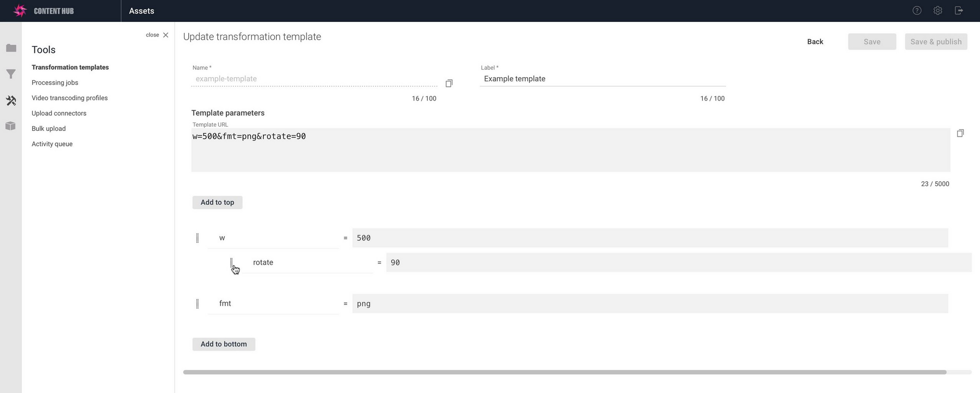Viewport: 980px width, 393px height.
Task: Grab the drag handle for fmt parameter
Action: [197, 304]
